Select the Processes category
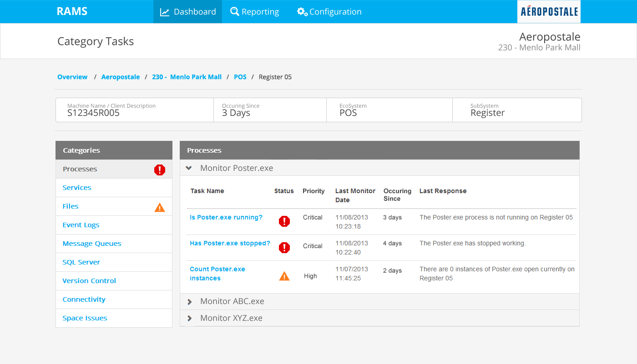 [x=114, y=169]
